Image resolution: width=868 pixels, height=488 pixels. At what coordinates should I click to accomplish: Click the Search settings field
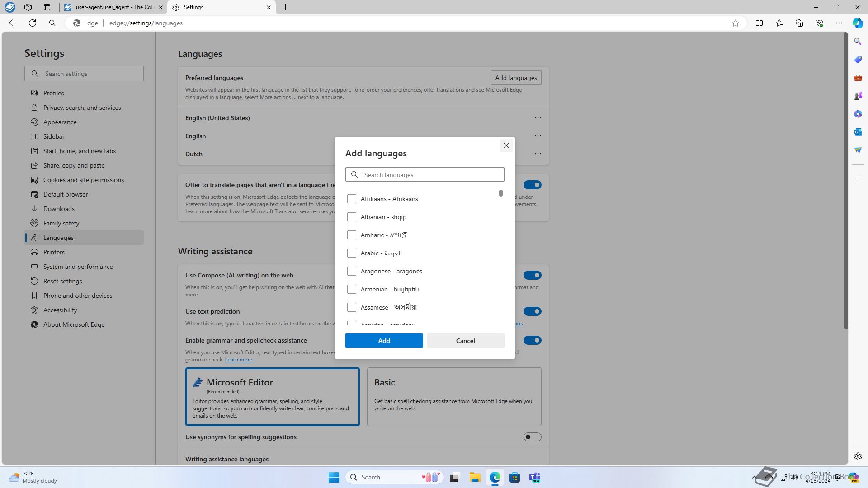pyautogui.click(x=84, y=74)
